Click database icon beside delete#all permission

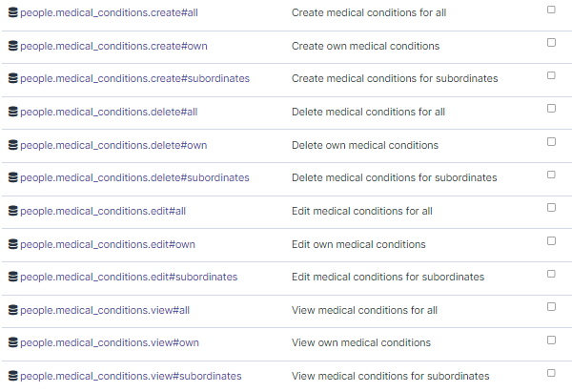(12, 112)
